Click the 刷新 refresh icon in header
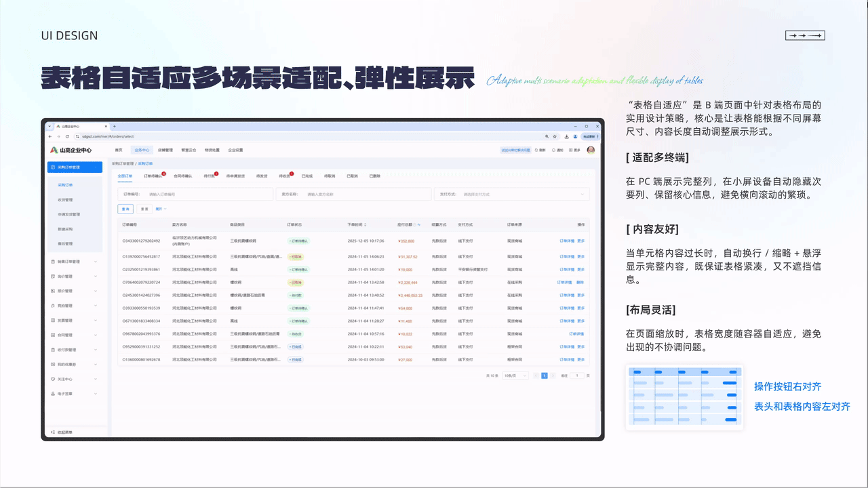Viewport: 868px width, 488px height. click(x=536, y=150)
